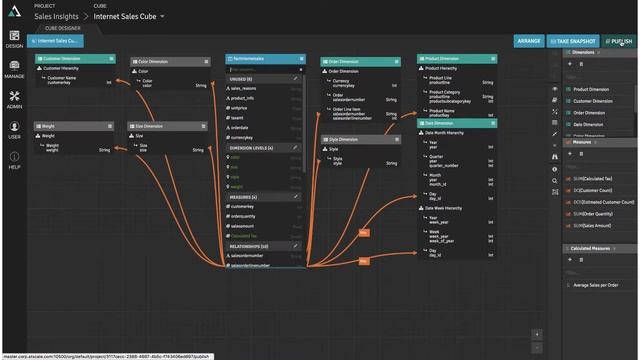Select SUM(Order Quantity) measure

click(x=592, y=214)
